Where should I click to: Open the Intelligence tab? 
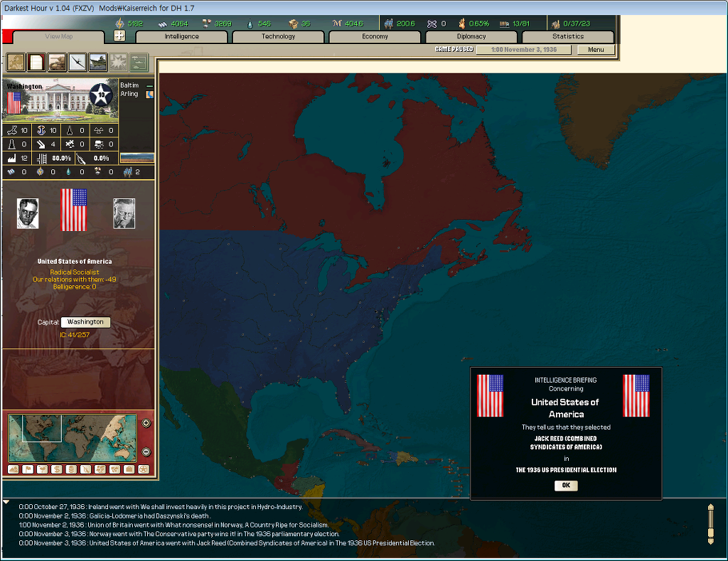pyautogui.click(x=181, y=37)
